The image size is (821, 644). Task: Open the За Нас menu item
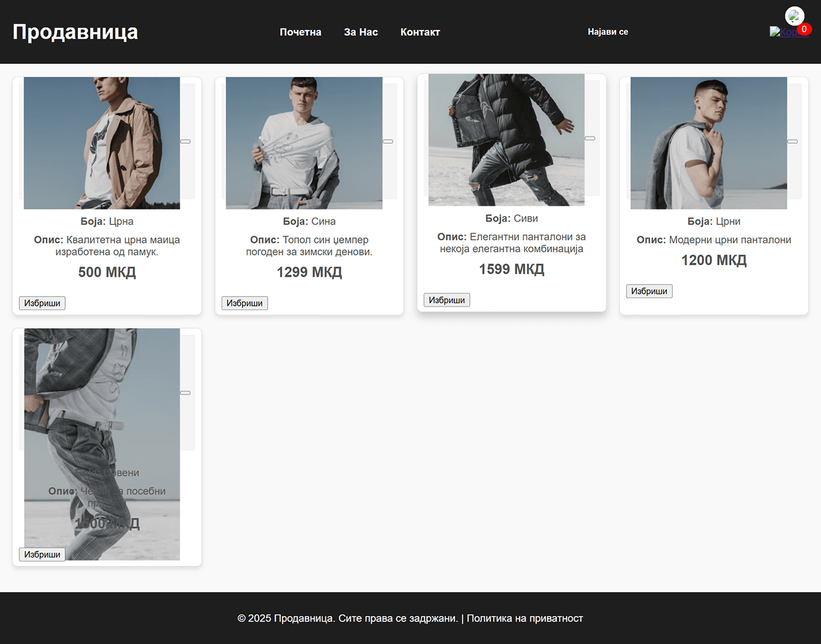[361, 32]
